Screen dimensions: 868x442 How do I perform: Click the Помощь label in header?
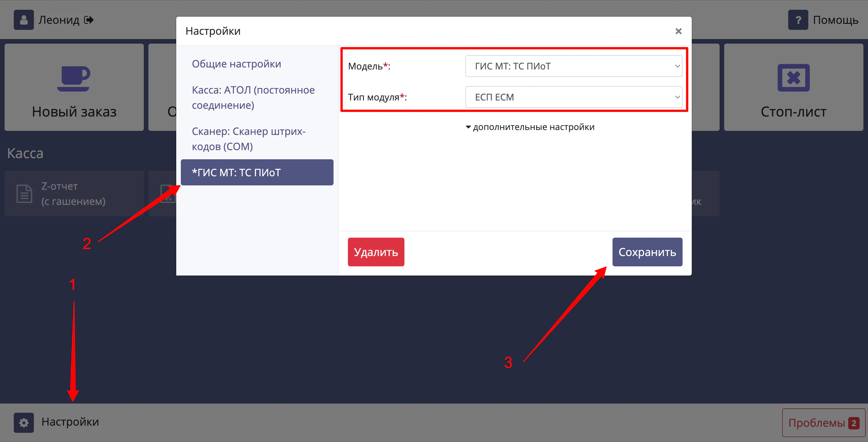coord(835,20)
